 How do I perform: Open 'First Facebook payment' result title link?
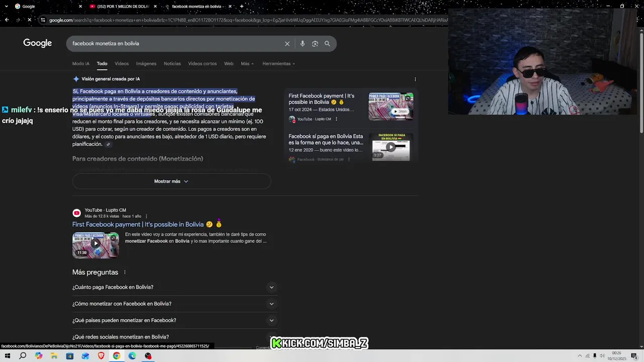(147, 225)
